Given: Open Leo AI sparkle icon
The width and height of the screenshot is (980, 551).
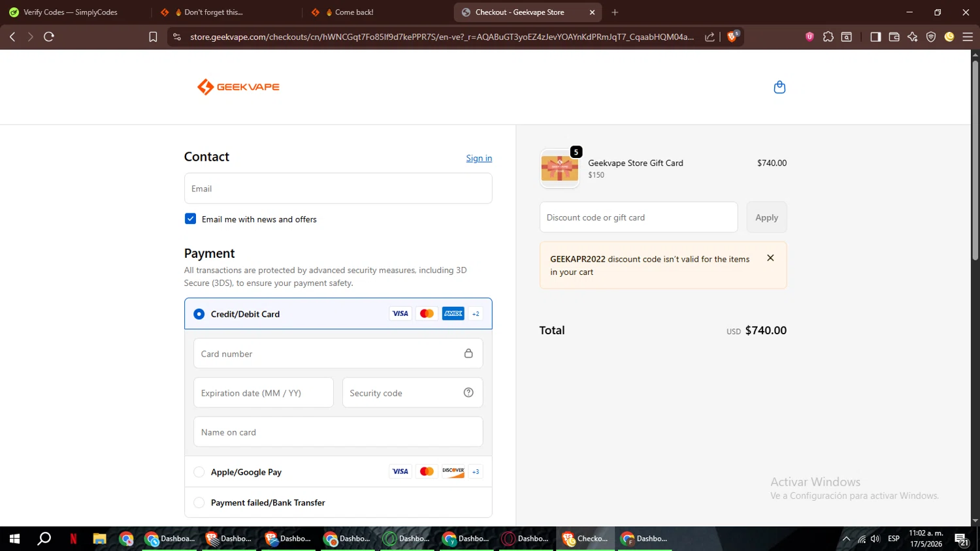Looking at the screenshot, I should coord(913,37).
